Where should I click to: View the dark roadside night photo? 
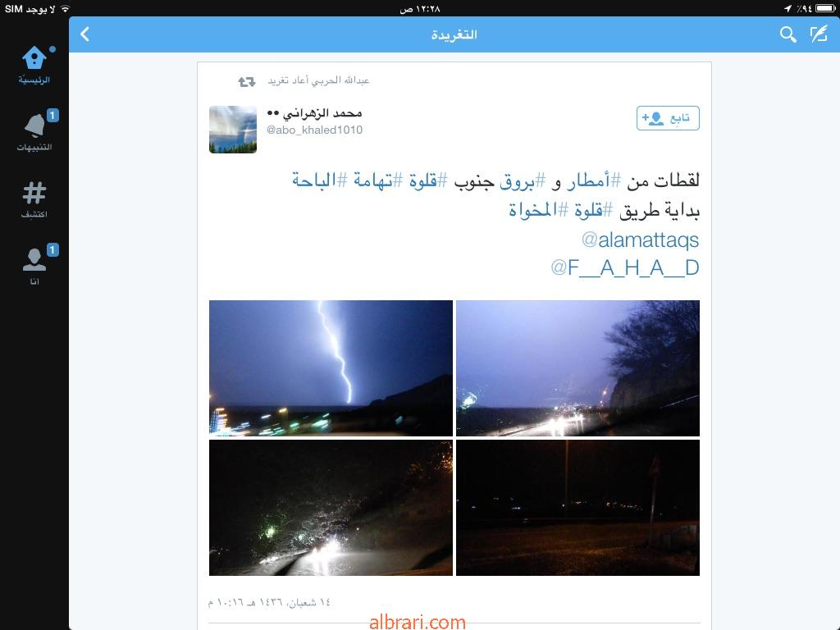pos(578,508)
